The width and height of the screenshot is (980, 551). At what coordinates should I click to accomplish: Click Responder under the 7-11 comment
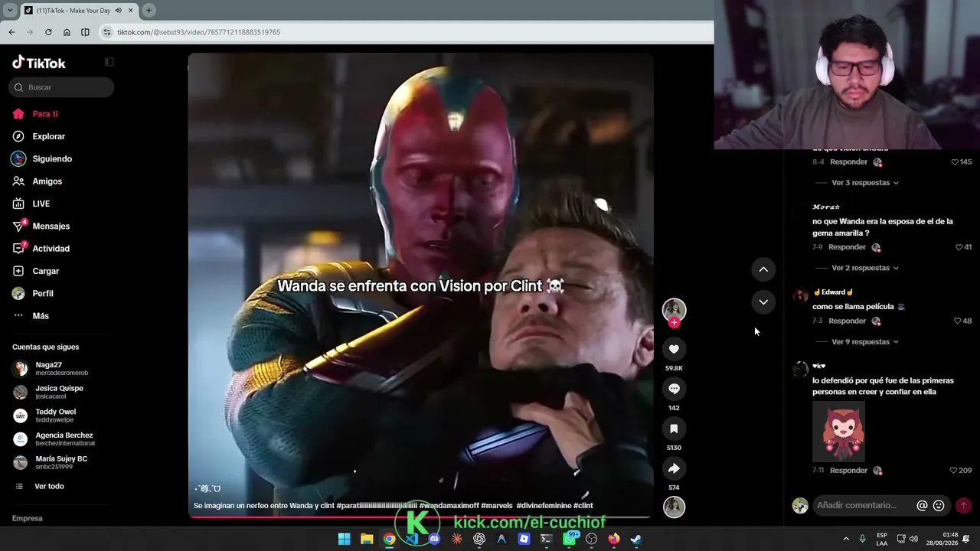848,471
